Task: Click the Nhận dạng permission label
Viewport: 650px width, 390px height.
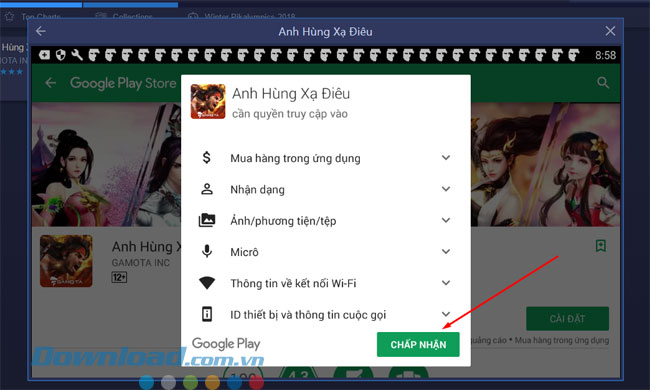Action: pyautogui.click(x=257, y=189)
